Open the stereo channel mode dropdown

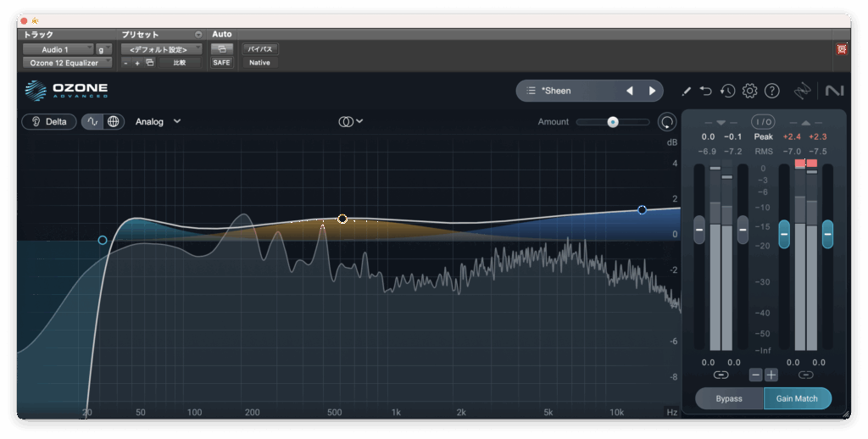[351, 121]
